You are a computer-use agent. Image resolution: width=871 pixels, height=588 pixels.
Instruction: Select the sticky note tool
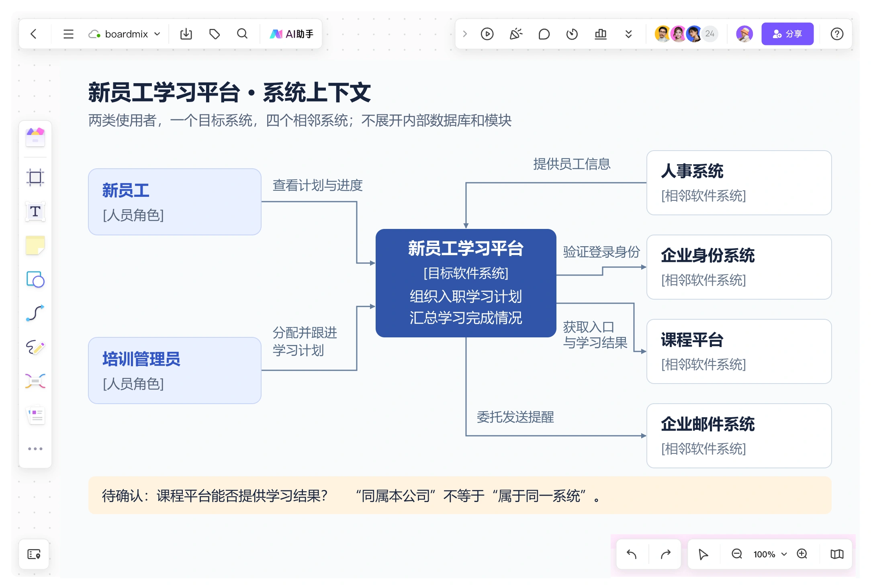[35, 245]
